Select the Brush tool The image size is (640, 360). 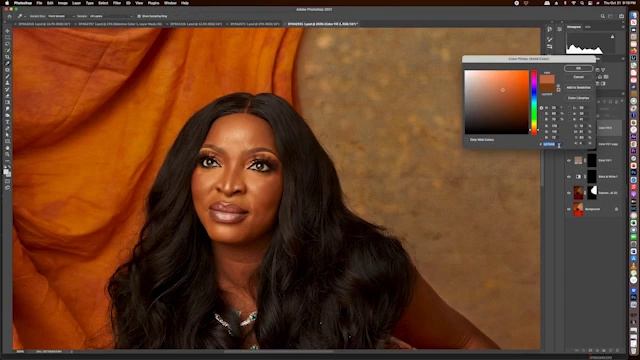(x=7, y=76)
